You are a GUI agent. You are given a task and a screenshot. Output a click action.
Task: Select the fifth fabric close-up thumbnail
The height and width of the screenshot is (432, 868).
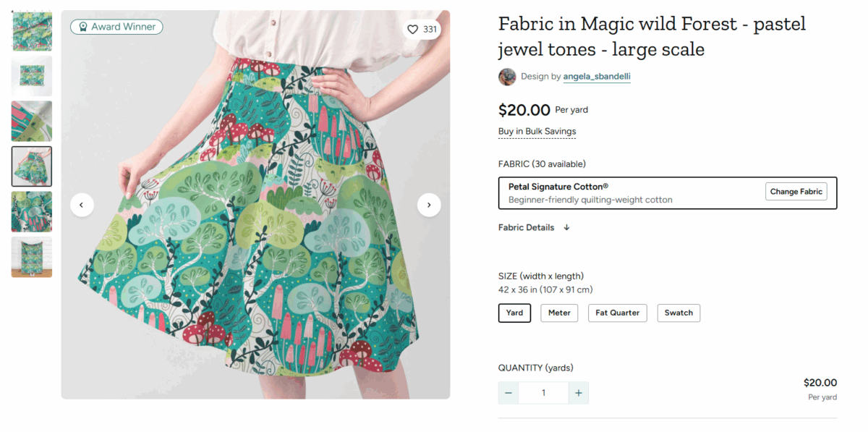(x=32, y=211)
